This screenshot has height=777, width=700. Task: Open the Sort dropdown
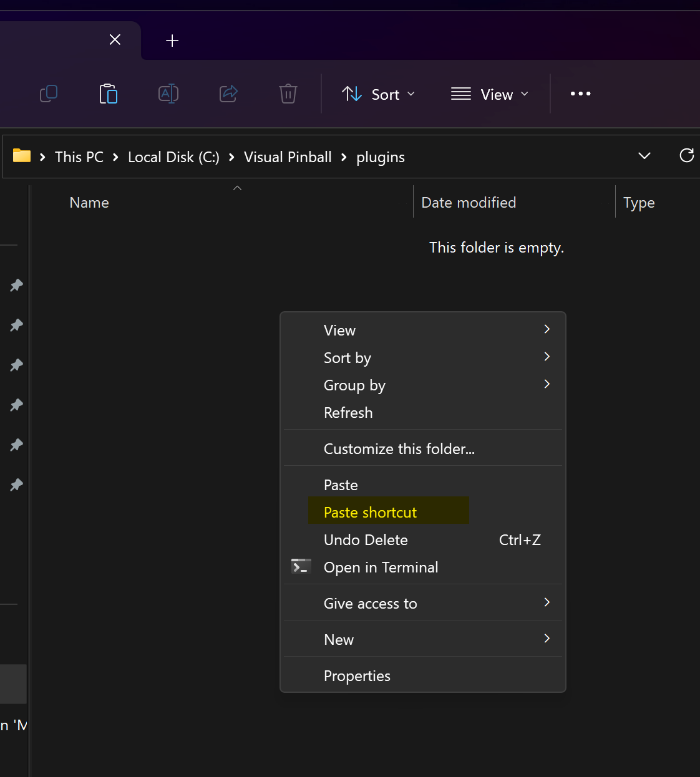(x=378, y=94)
